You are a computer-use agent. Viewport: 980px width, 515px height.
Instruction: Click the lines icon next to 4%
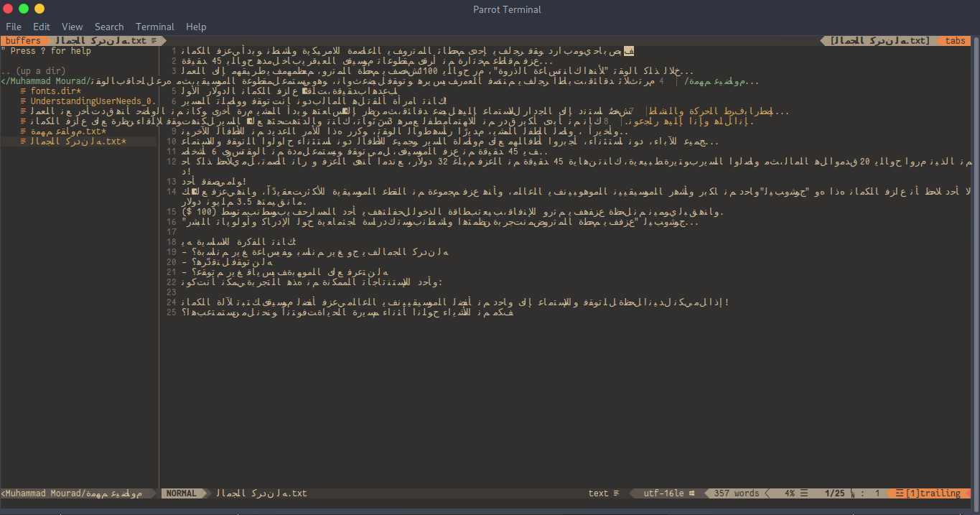[803, 493]
